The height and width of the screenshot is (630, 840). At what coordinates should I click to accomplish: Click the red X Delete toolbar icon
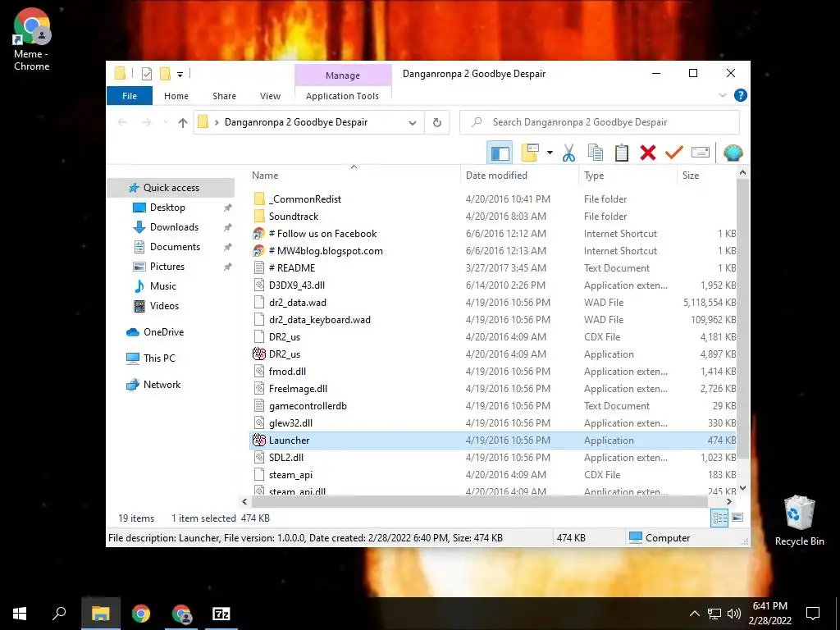(x=648, y=153)
